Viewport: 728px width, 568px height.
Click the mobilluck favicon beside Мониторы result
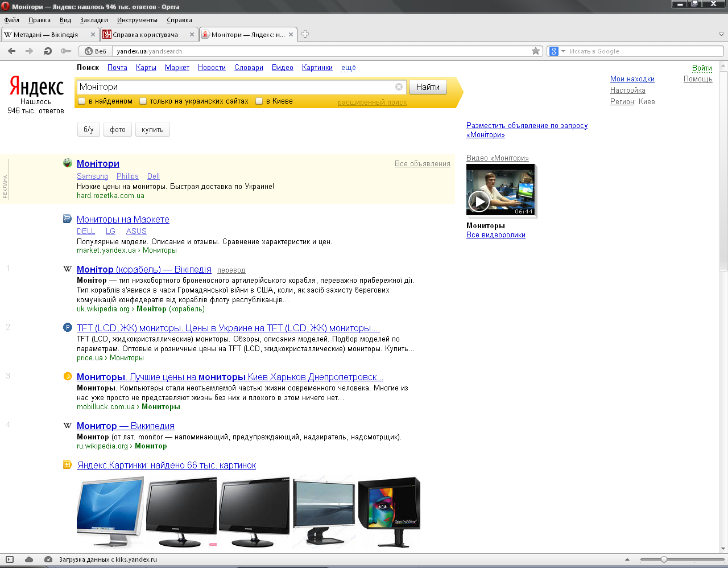tap(68, 376)
